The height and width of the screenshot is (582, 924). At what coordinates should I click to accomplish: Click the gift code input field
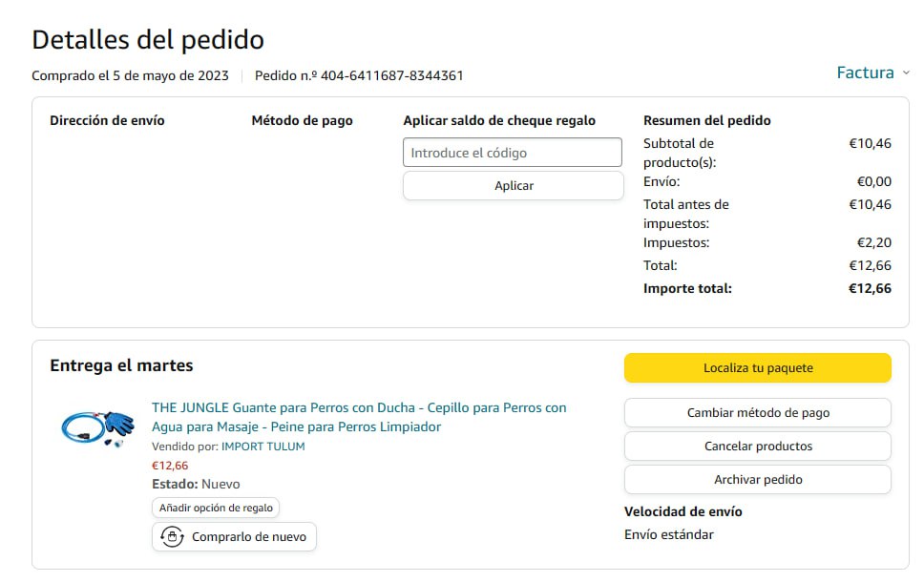coord(513,153)
